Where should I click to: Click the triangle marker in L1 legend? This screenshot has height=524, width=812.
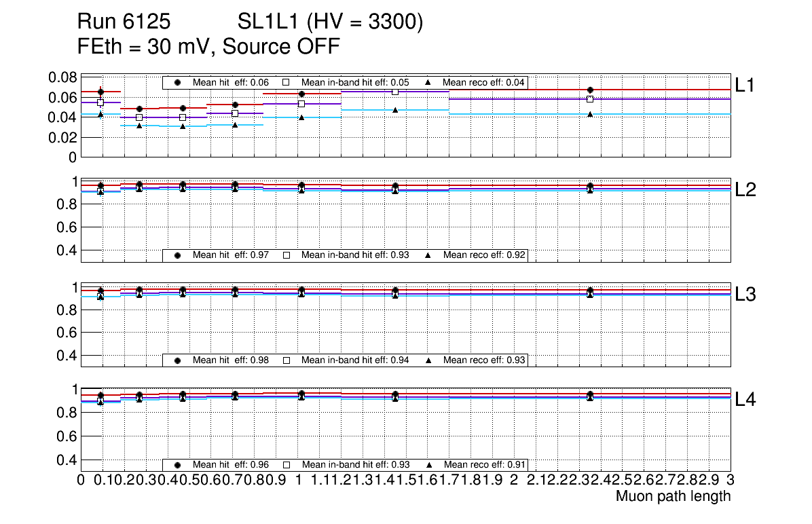(x=428, y=83)
